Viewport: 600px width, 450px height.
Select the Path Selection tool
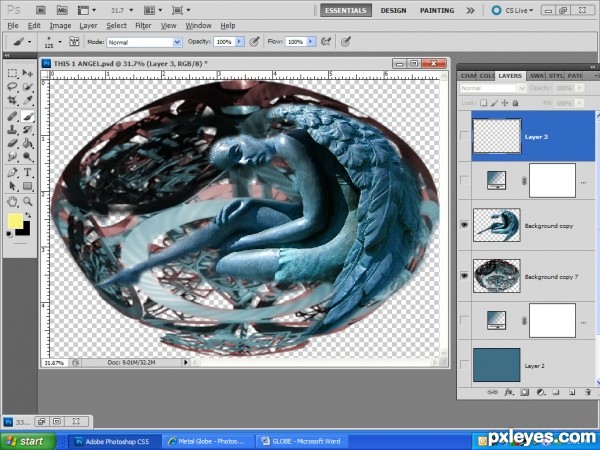(12, 186)
